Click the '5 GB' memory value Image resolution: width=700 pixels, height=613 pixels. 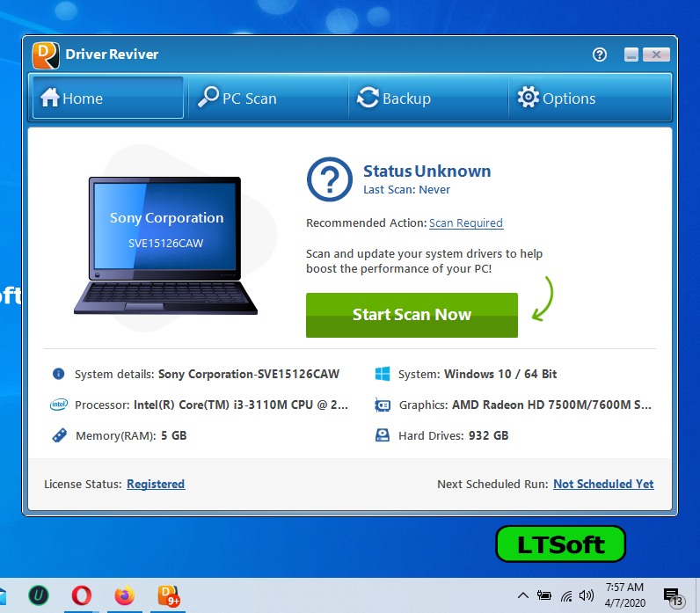click(x=173, y=435)
